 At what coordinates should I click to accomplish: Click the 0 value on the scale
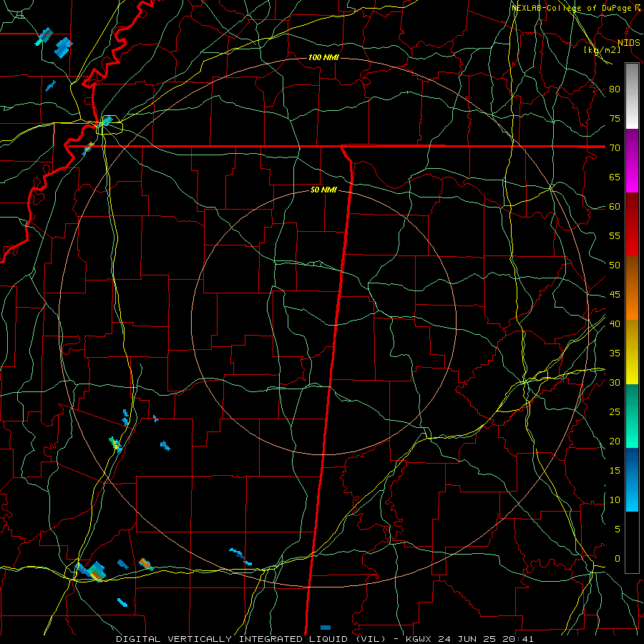pyautogui.click(x=618, y=559)
